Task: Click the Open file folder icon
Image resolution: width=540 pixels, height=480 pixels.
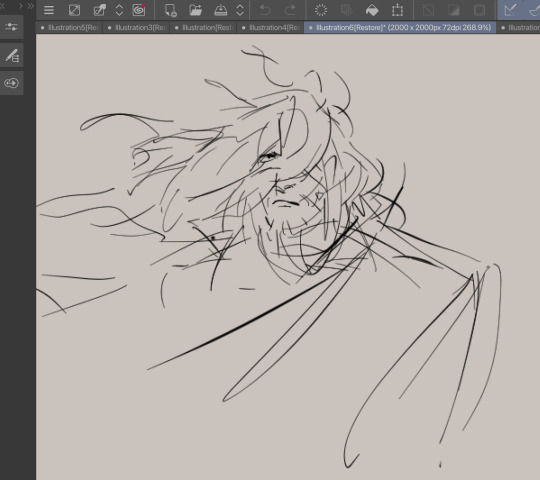Action: point(196,10)
